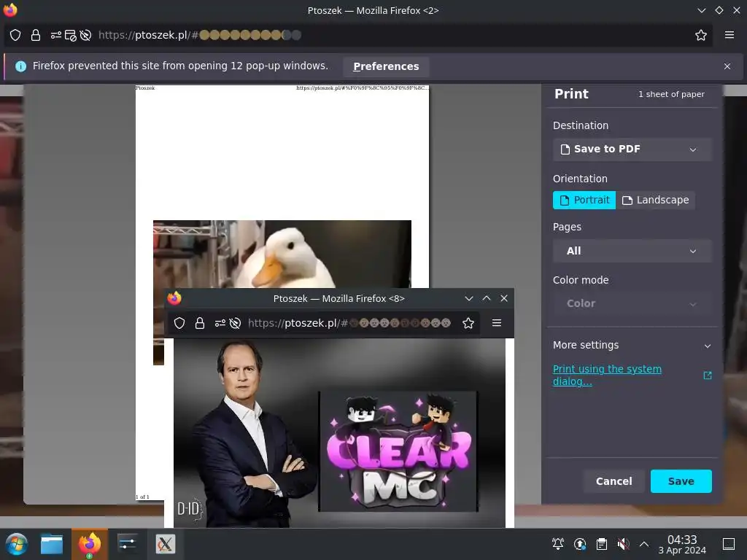
Task: Open hamburger menu in Firefox <8> window
Action: pos(496,323)
